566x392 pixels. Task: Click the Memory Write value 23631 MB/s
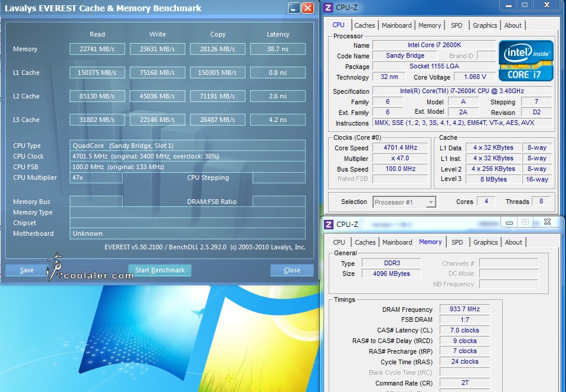(x=158, y=49)
